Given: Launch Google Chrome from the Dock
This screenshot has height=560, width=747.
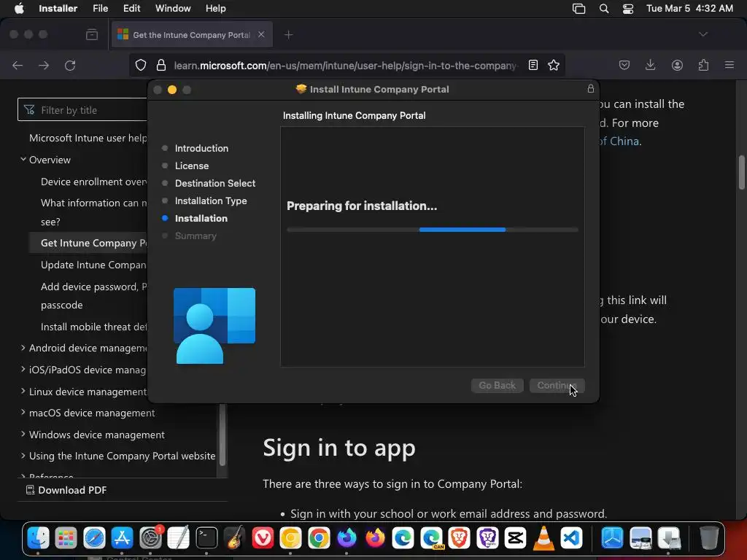Looking at the screenshot, I should point(319,538).
